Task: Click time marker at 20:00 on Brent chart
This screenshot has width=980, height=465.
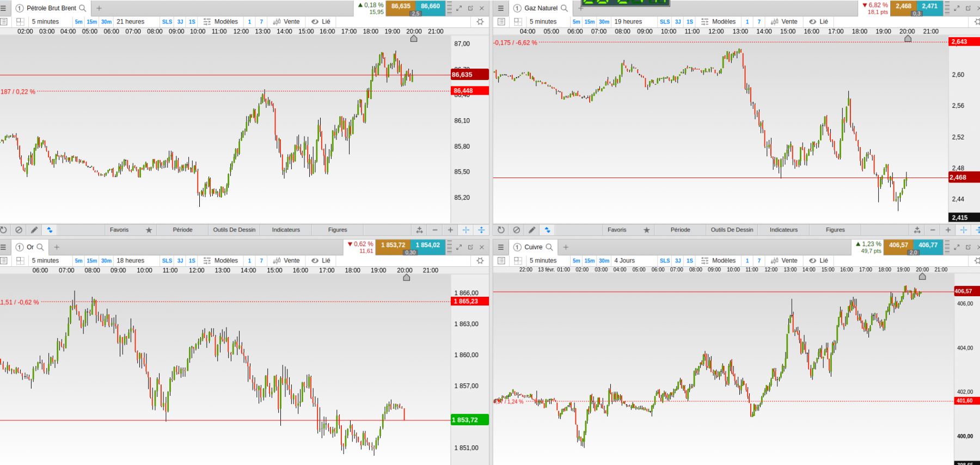Action: 414,39
